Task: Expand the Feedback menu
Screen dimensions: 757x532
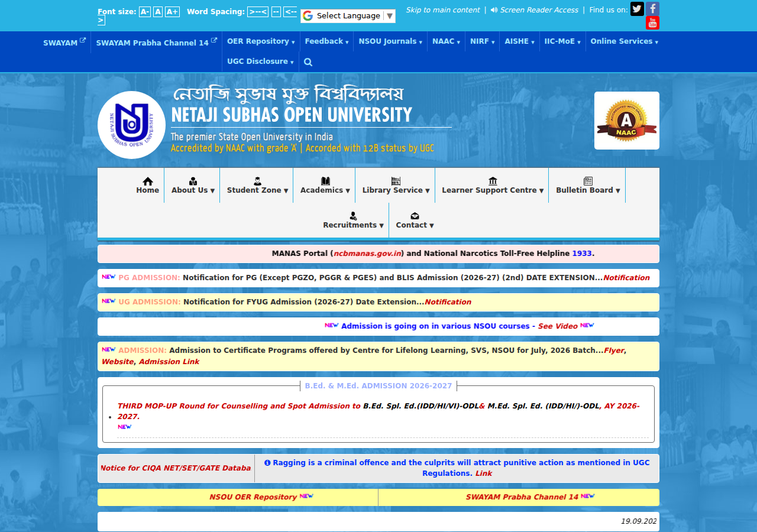Action: pos(327,41)
